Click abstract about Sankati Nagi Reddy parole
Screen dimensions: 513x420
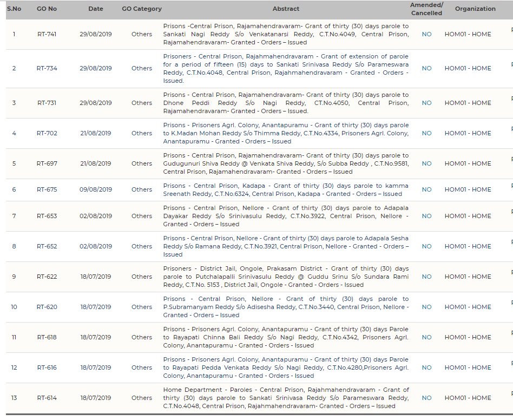(x=286, y=34)
